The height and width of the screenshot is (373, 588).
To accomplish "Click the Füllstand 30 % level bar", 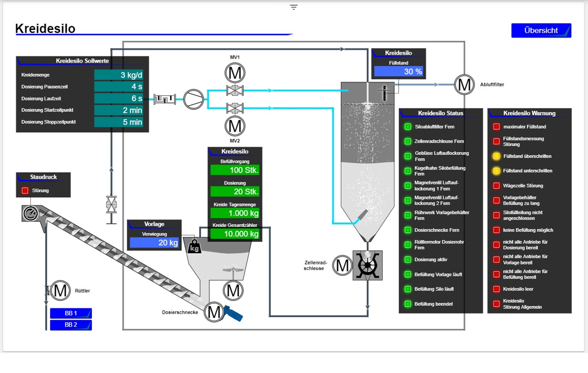I will click(x=398, y=71).
